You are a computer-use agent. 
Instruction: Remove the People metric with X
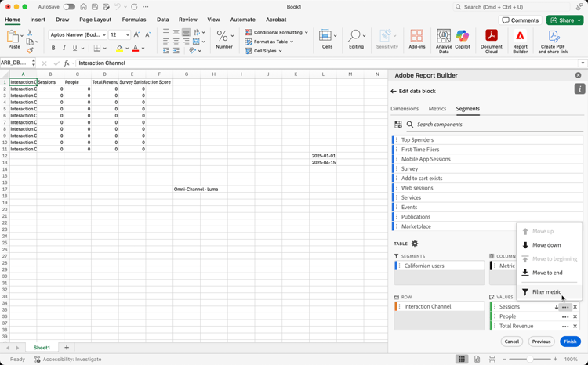[575, 316]
